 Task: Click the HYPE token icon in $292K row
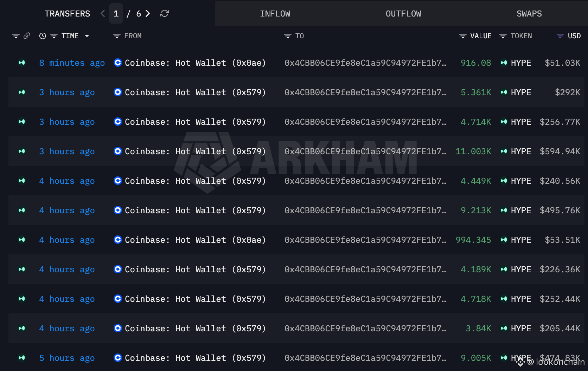pyautogui.click(x=504, y=92)
